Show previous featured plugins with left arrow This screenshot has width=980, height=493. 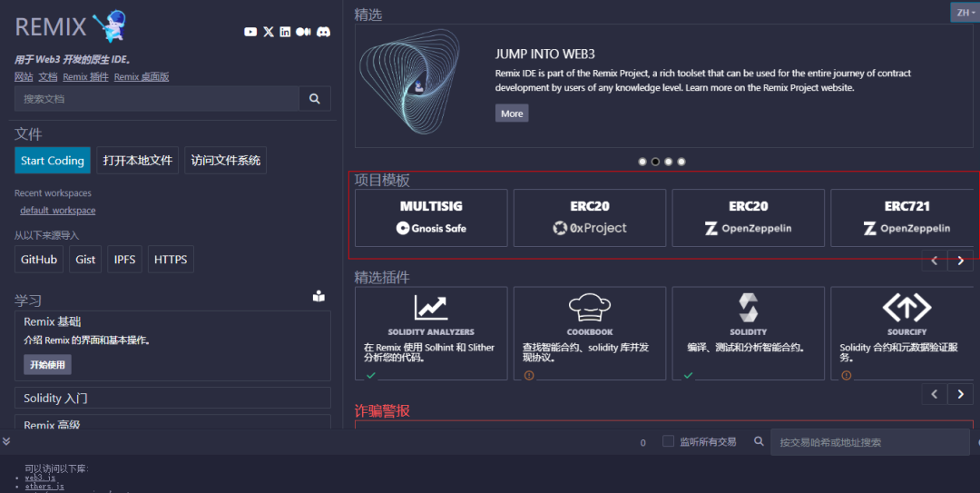[935, 394]
